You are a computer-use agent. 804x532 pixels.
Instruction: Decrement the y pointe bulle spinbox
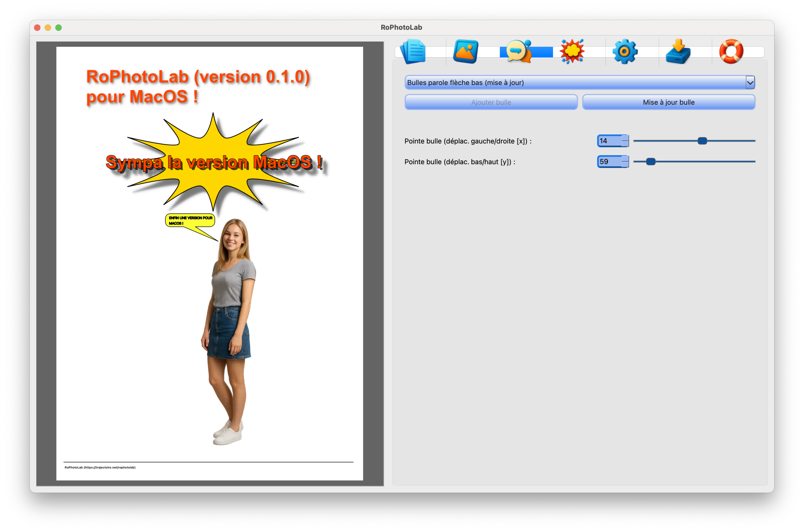point(625,164)
